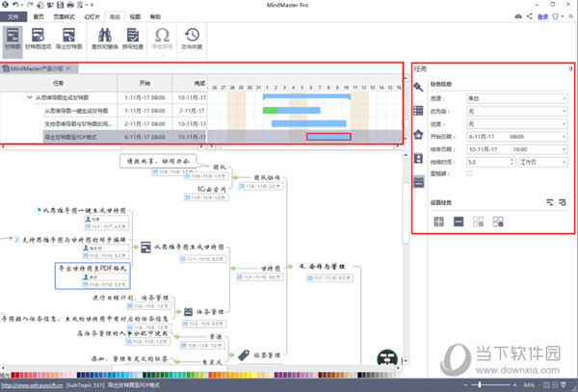The height and width of the screenshot is (392, 578).
Task: Open the outline list tab in side panel
Action: click(x=418, y=111)
